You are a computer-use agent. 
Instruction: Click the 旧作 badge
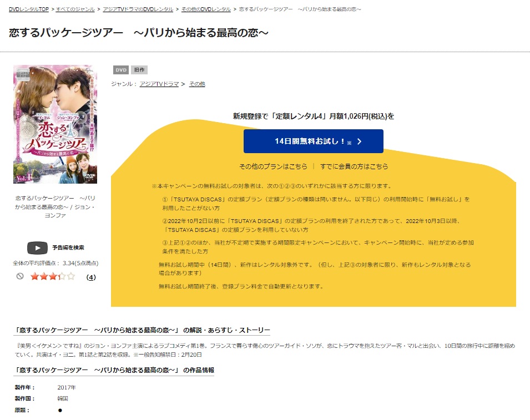pos(139,70)
